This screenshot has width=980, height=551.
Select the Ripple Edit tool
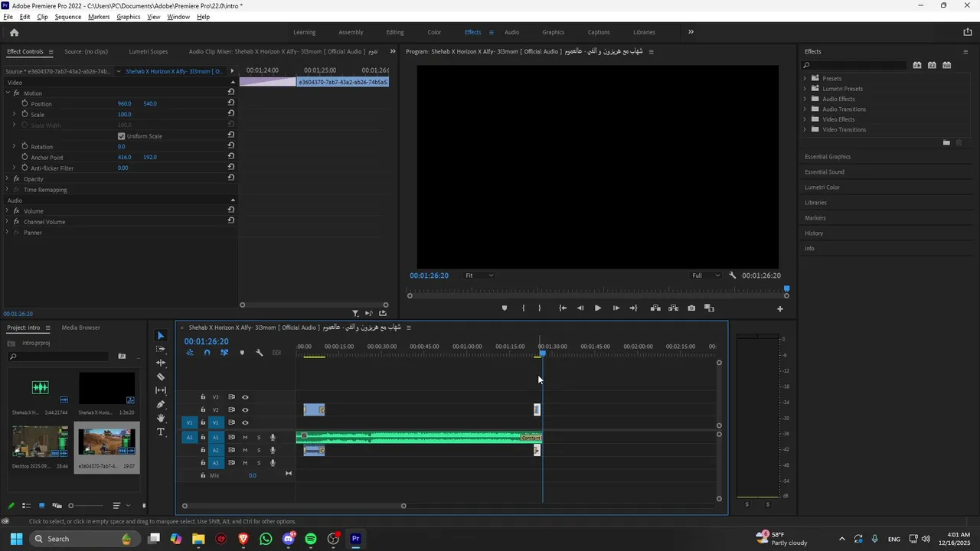point(161,363)
